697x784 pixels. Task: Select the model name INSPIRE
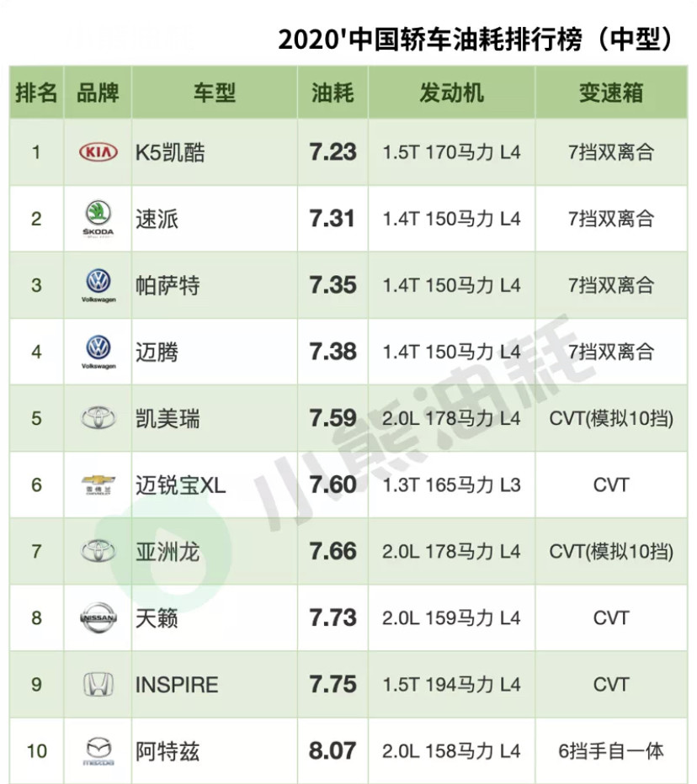(177, 685)
